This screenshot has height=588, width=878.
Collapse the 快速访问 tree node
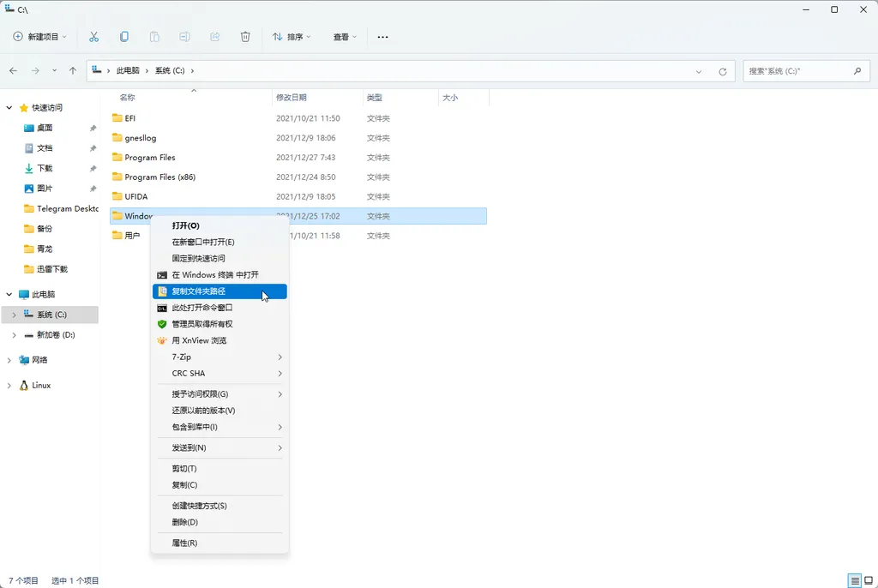[9, 107]
